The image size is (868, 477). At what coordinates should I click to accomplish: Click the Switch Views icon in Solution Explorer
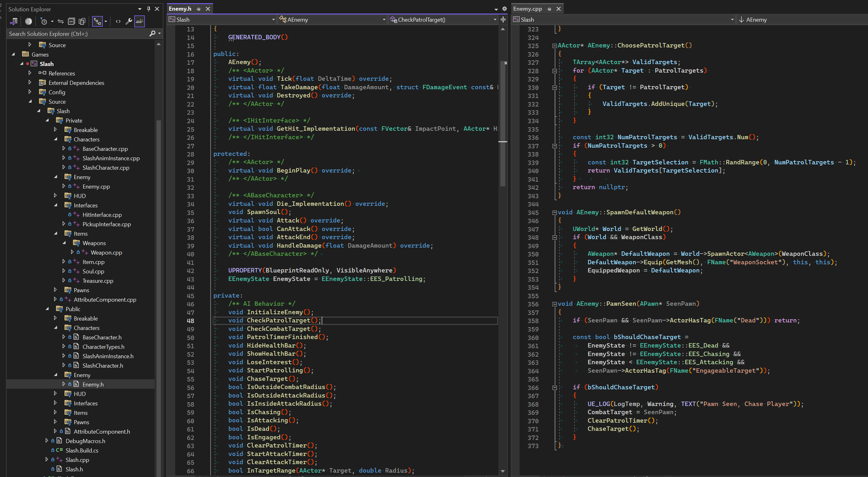[x=14, y=22]
